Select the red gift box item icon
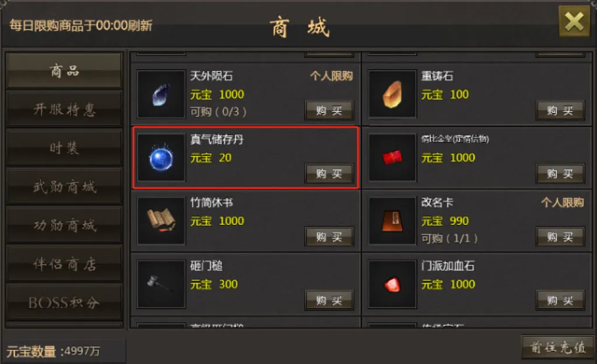The image size is (597, 364). click(392, 157)
